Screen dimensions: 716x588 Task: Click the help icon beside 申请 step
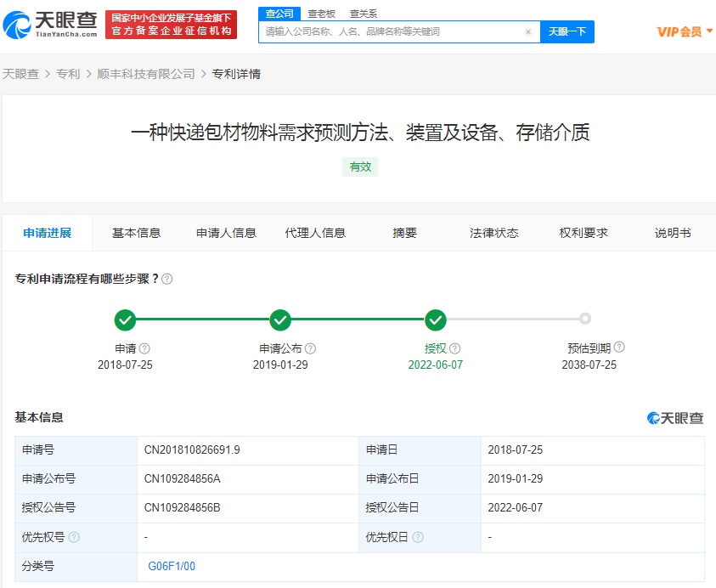(144, 348)
